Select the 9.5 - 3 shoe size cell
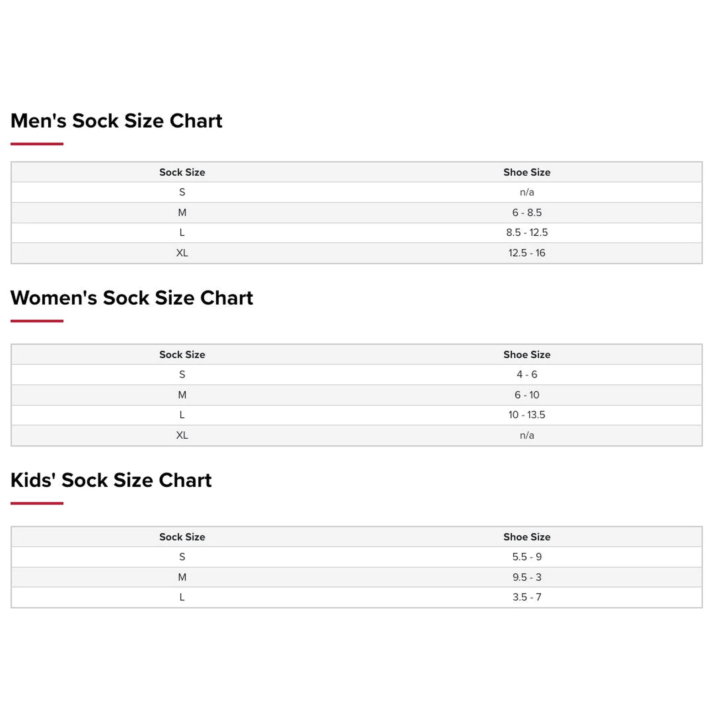The height and width of the screenshot is (728, 728). 527,577
